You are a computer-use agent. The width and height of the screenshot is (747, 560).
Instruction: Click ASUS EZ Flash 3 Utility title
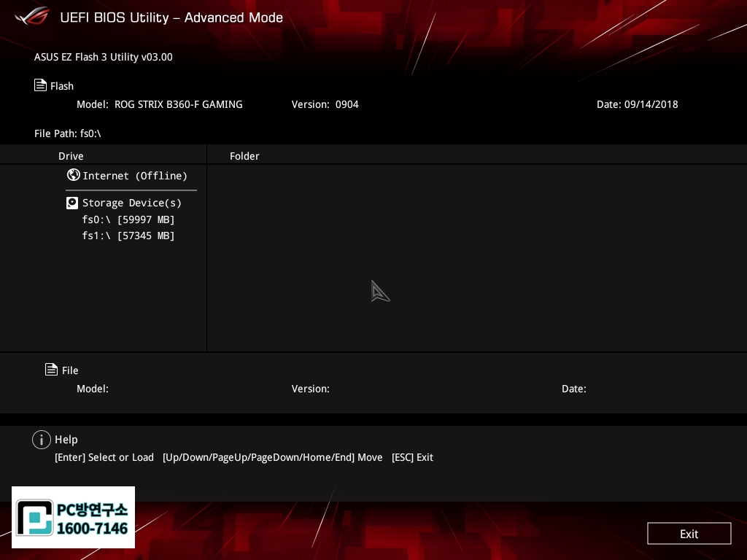(x=104, y=57)
